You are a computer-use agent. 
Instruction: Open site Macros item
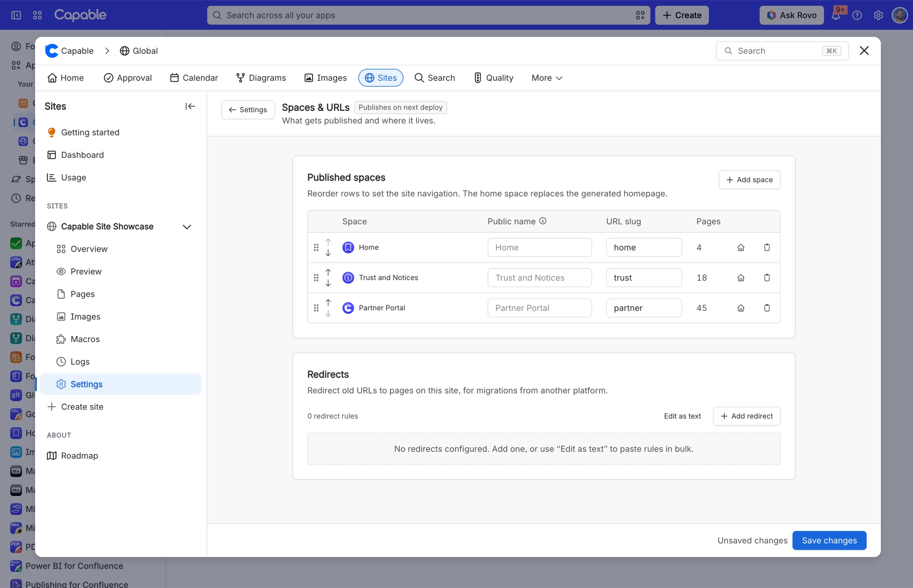pyautogui.click(x=121, y=339)
